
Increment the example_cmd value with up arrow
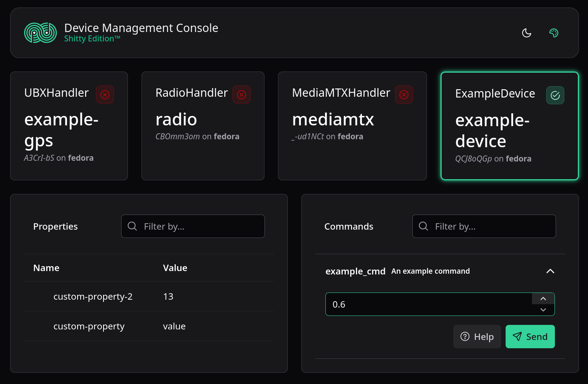pos(543,299)
